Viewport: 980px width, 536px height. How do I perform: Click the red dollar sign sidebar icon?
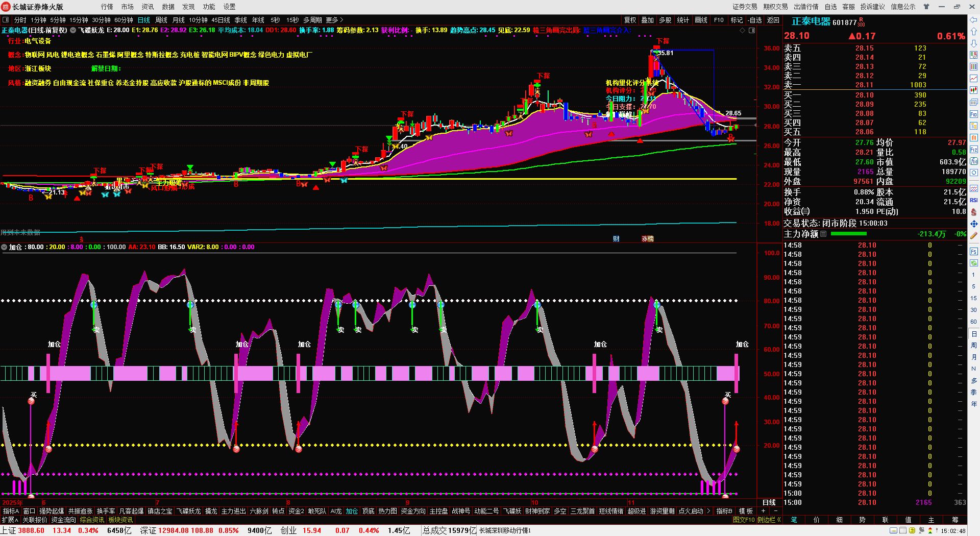974,212
